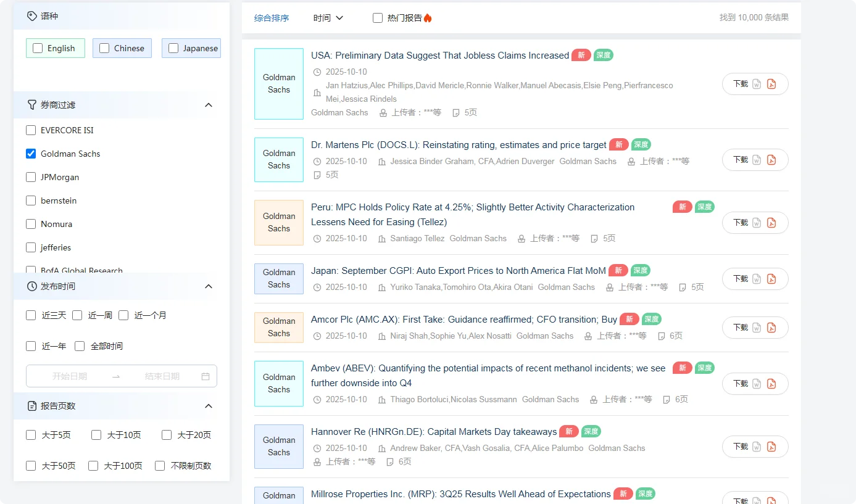The width and height of the screenshot is (856, 504).
Task: Click the flame icon beside 热门报告
Action: [x=428, y=18]
